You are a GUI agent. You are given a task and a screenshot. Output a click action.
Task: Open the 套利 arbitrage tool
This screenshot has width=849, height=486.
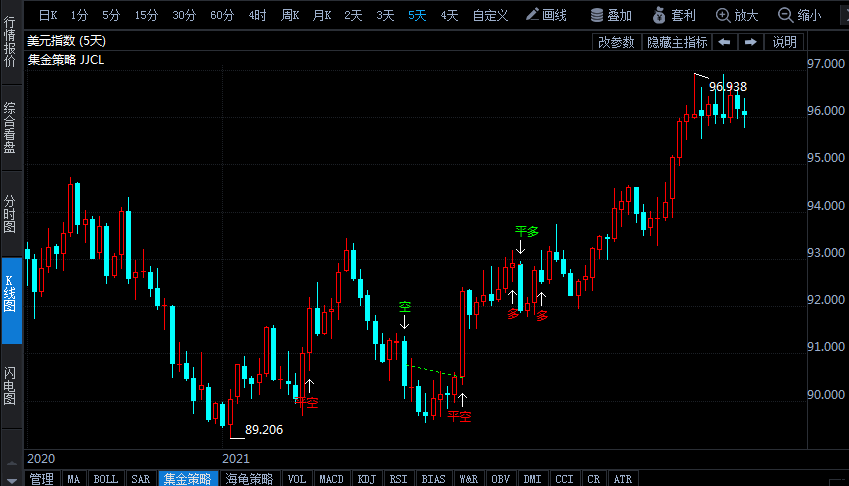coord(674,15)
